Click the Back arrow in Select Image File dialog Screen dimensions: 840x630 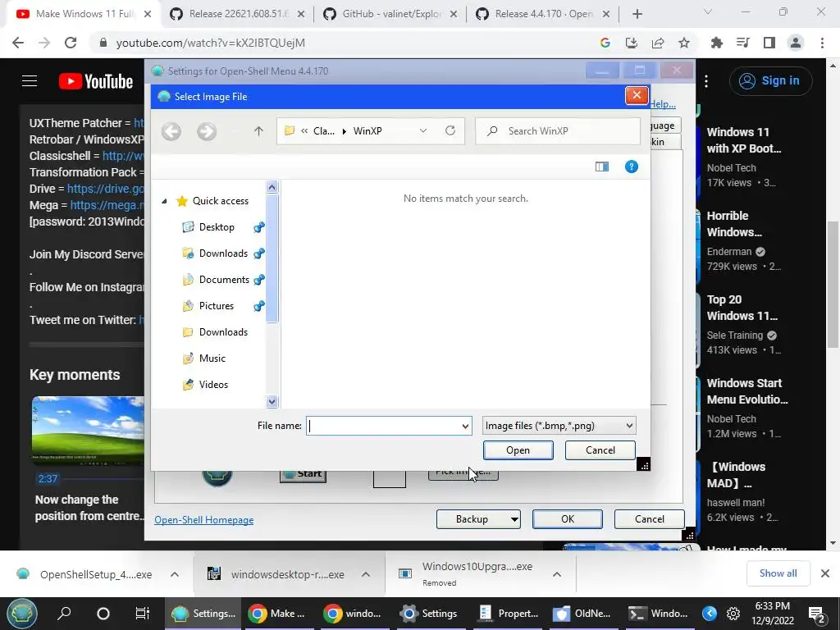click(x=171, y=131)
